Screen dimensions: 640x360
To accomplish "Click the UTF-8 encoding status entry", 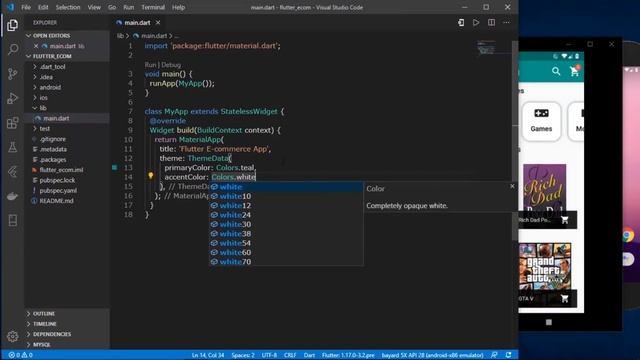I will (269, 355).
